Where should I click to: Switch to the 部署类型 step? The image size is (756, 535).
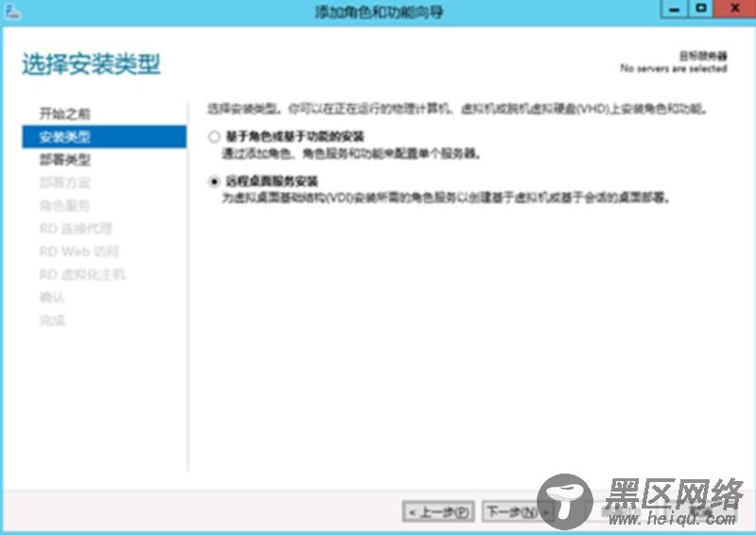64,160
